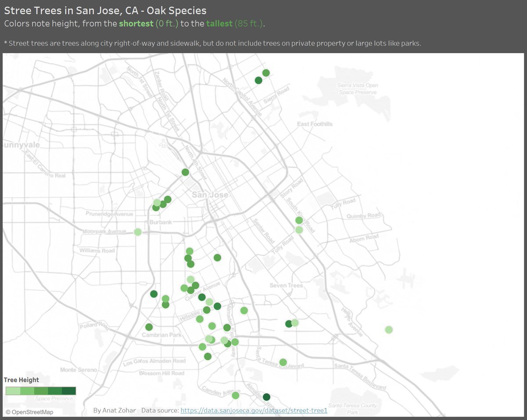Select the northernmost tree dot on map
Viewport: 527px width, 420px height.
(266, 73)
